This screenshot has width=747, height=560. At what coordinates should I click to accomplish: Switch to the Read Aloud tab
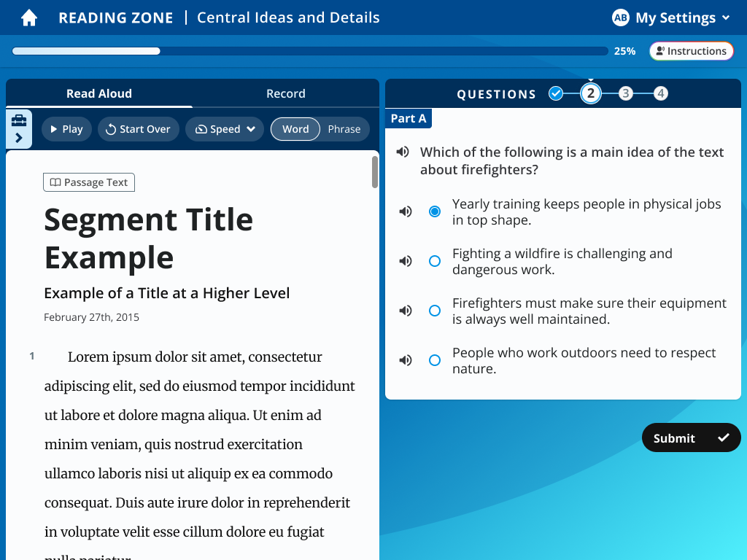tap(99, 93)
